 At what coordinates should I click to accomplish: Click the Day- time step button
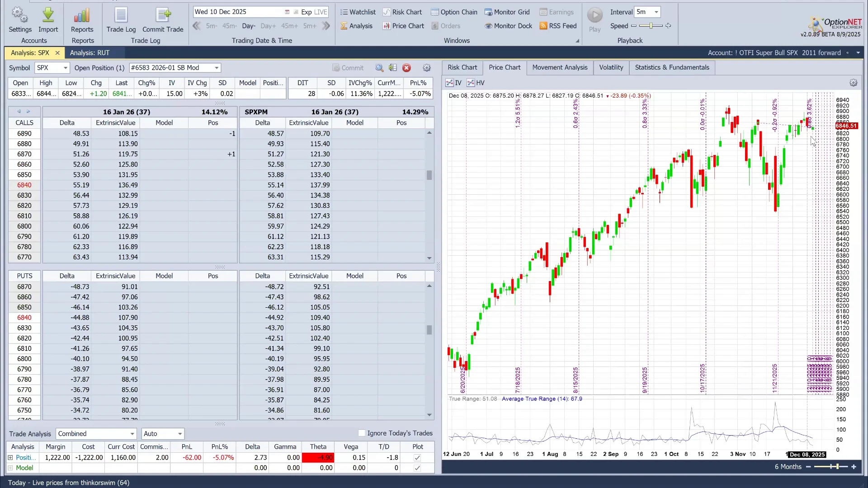coord(249,26)
